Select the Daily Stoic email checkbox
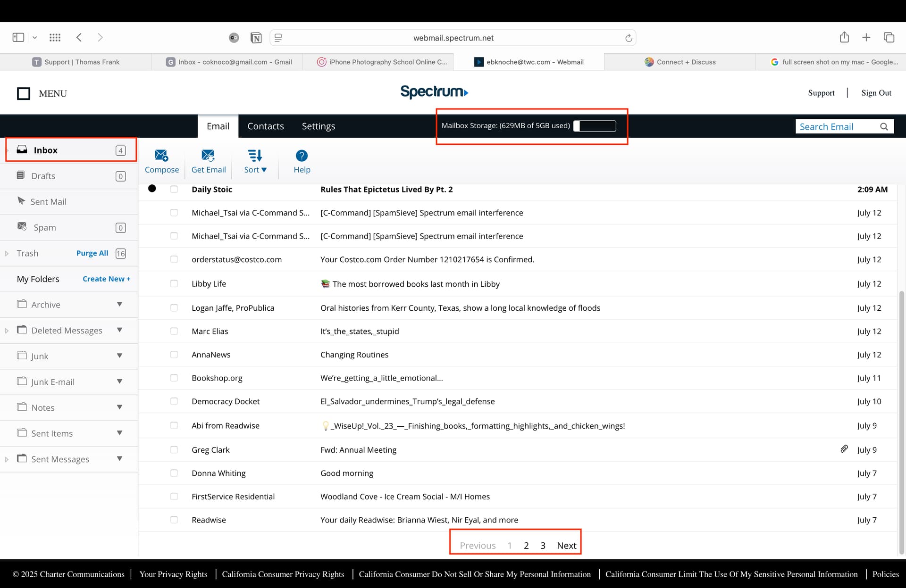 pyautogui.click(x=174, y=189)
